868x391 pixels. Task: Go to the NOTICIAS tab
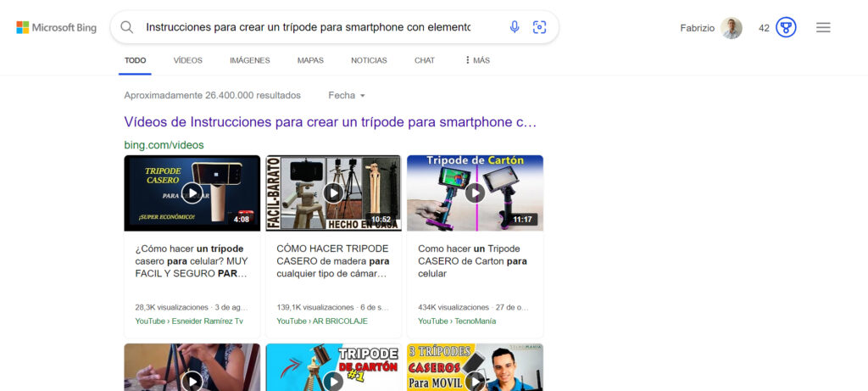pyautogui.click(x=369, y=60)
